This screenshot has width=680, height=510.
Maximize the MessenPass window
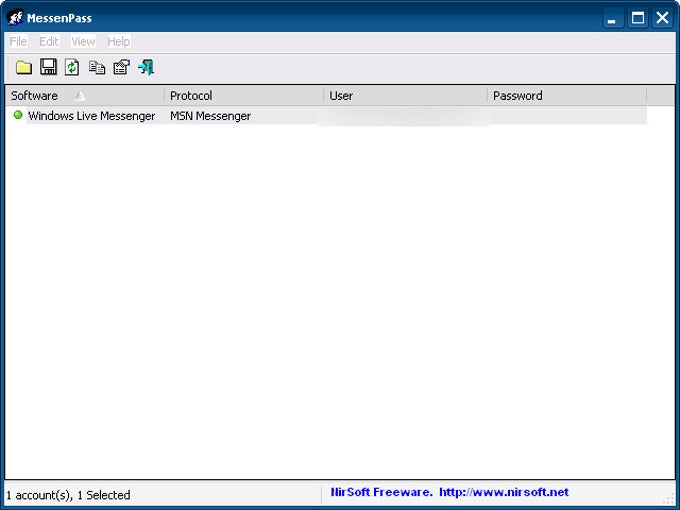[x=638, y=18]
